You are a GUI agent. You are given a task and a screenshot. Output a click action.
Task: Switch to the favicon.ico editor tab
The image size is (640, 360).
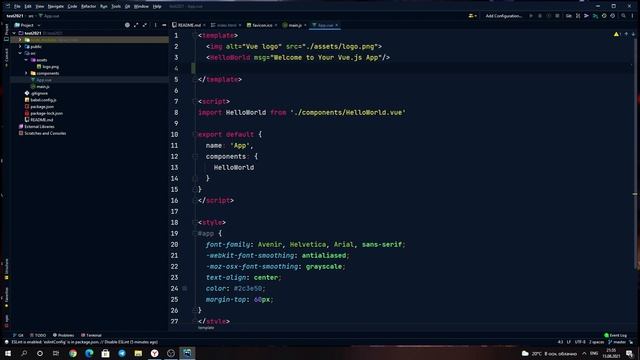coord(262,25)
